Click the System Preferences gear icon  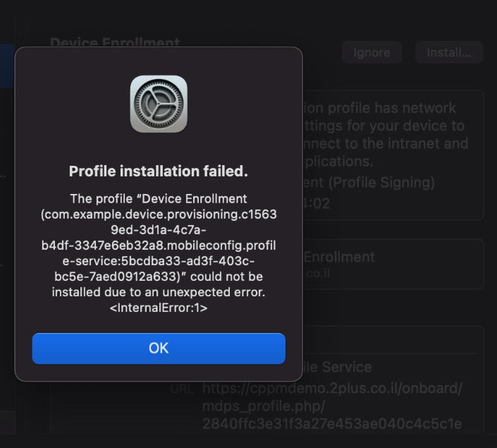(159, 104)
